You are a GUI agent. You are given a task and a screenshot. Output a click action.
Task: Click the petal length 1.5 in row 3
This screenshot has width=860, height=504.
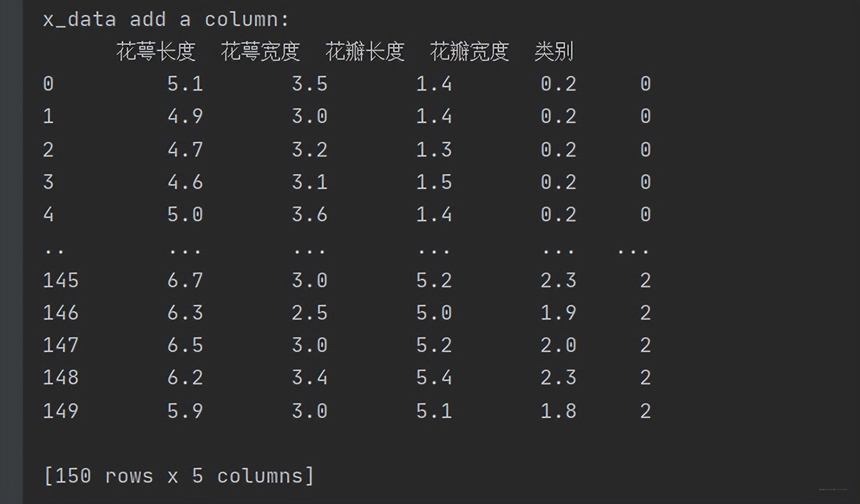tap(434, 182)
